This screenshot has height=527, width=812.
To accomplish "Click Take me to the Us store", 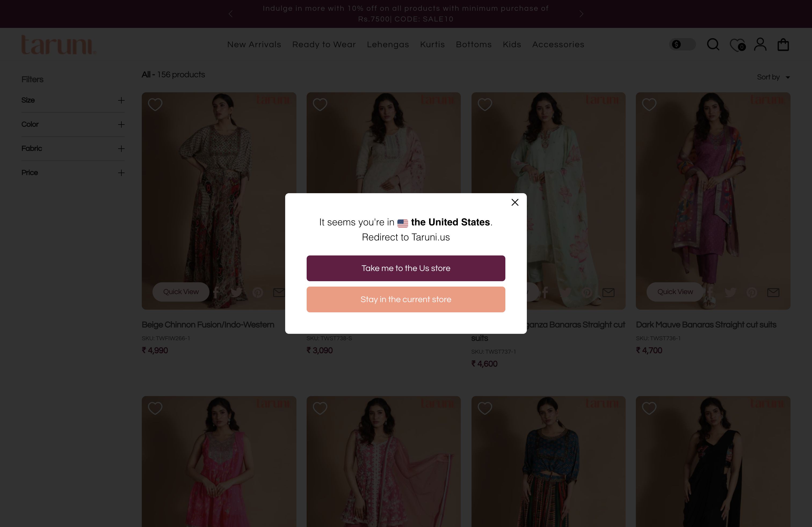I will (406, 268).
